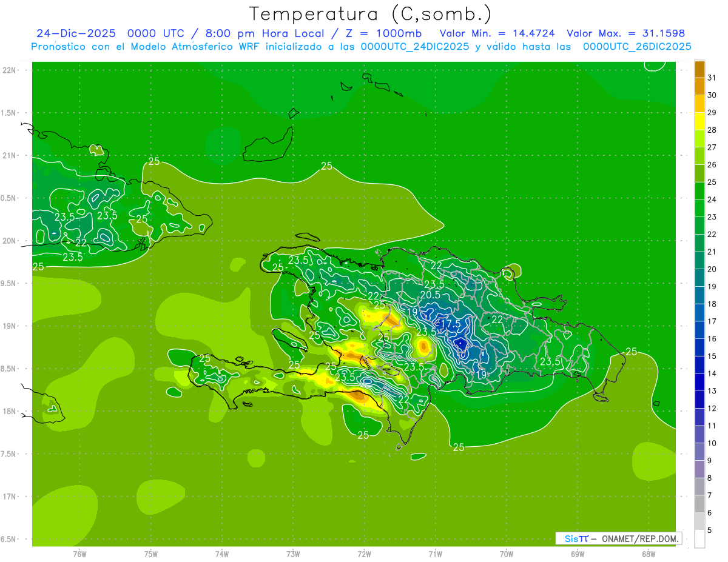Click the '71W' longitude axis label
Image resolution: width=728 pixels, height=562 pixels.
435,554
